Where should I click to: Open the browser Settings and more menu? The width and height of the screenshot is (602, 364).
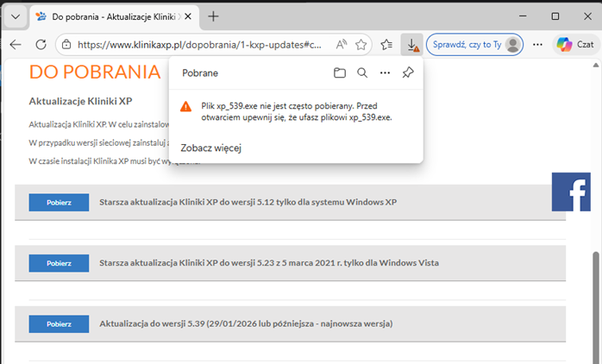537,44
